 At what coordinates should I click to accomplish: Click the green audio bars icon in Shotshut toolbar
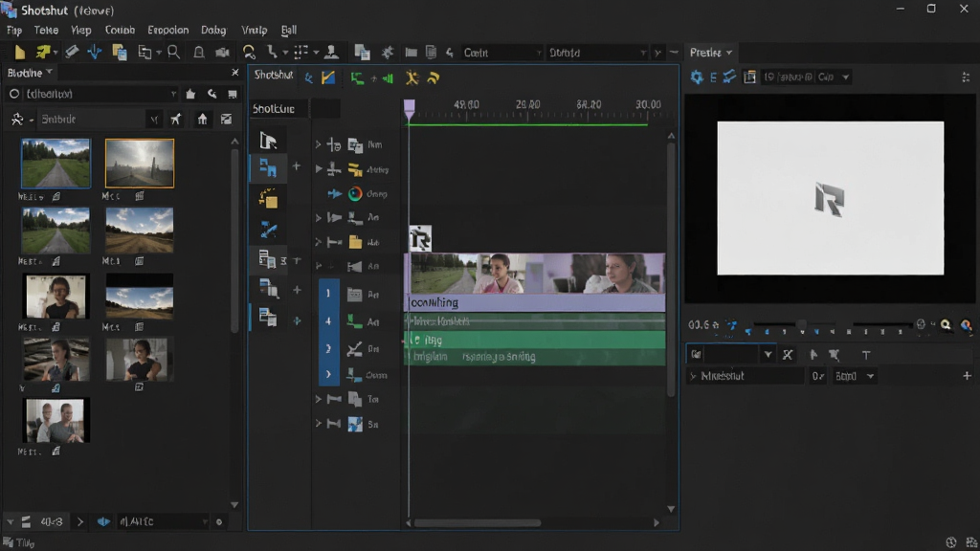click(388, 78)
